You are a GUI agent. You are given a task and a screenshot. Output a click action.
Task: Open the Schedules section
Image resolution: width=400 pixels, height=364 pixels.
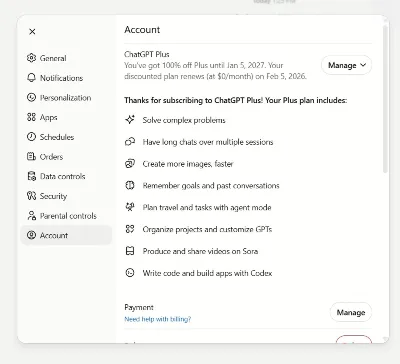point(66,137)
